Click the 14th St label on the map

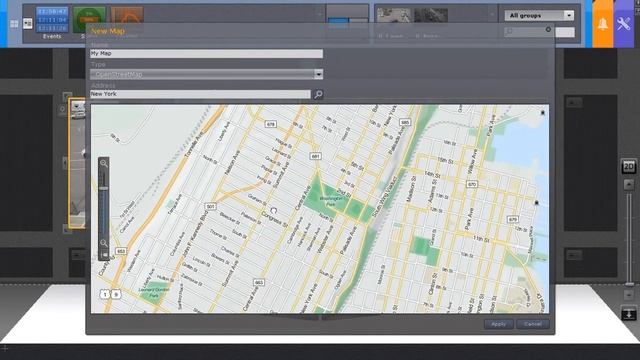[432, 174]
